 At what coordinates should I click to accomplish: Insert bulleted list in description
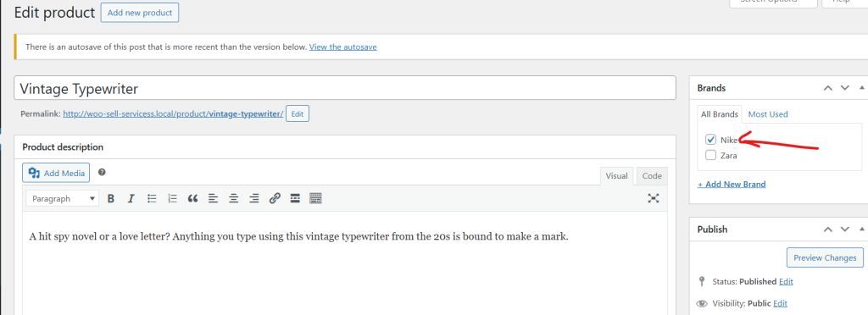152,198
